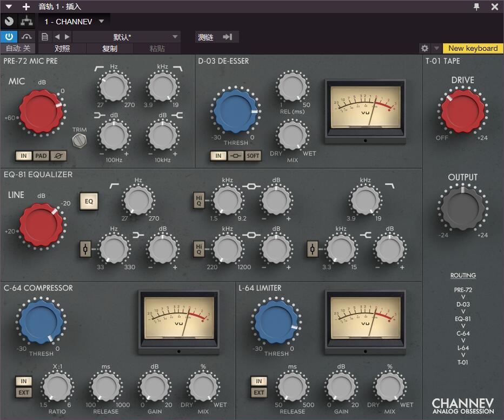Image resolution: width=504 pixels, height=420 pixels.
Task: Click EQ-81 1.5–9.2 kHz frequency knob
Action: tap(228, 200)
